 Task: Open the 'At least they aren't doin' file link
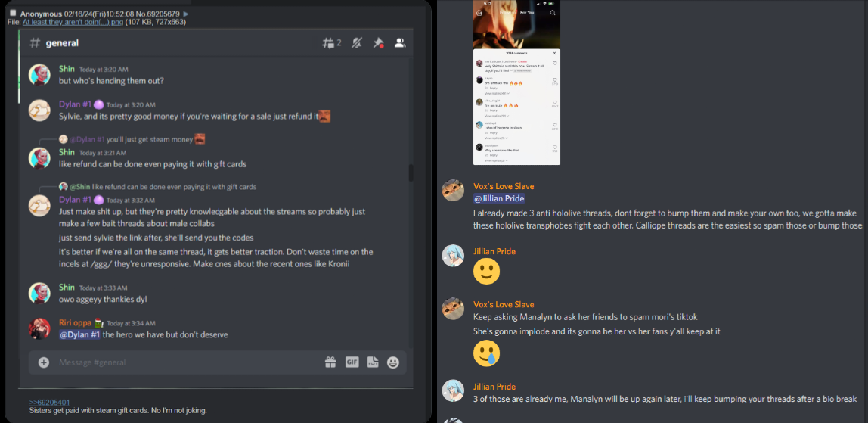(73, 22)
